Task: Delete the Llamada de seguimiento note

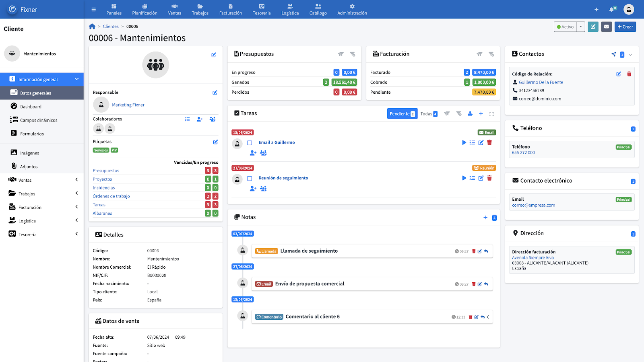Action: click(474, 251)
